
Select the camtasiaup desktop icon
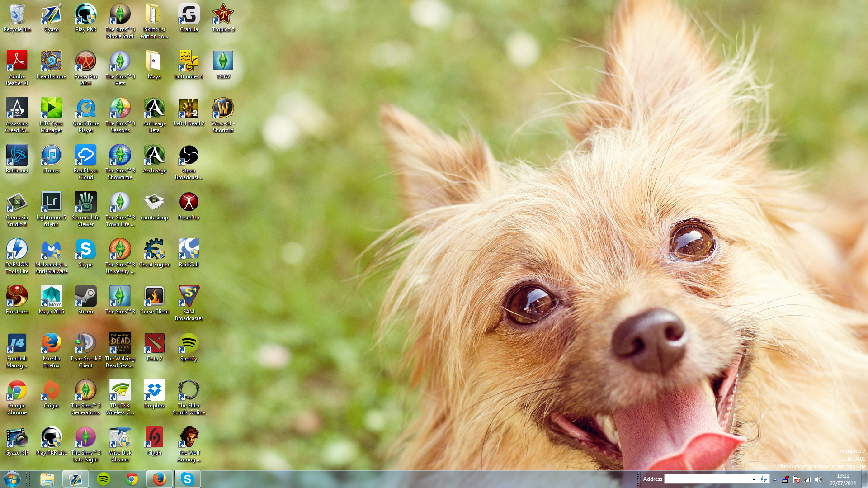(155, 206)
